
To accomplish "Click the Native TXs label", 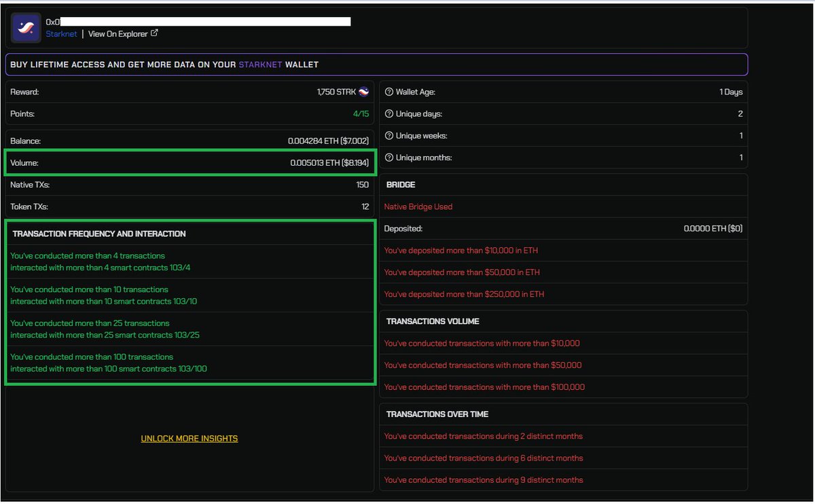I will (30, 185).
